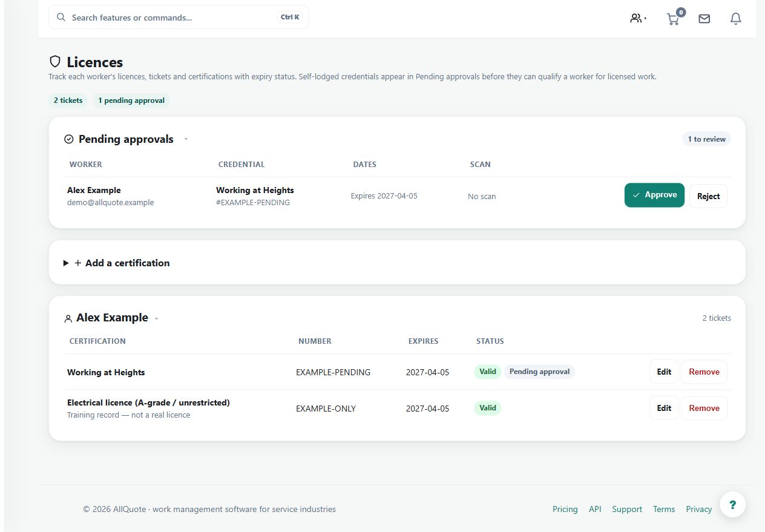
Task: Focus the search features or commands field
Action: coord(179,18)
